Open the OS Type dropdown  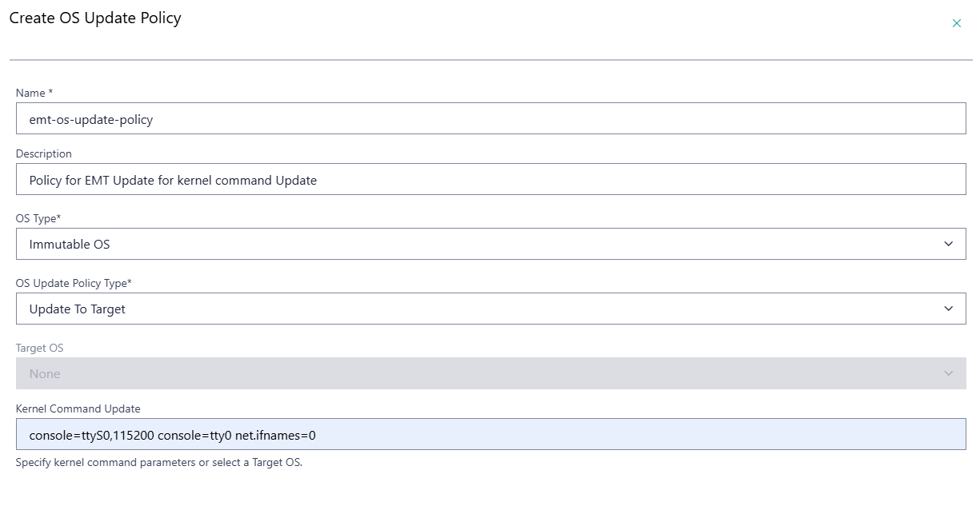490,243
